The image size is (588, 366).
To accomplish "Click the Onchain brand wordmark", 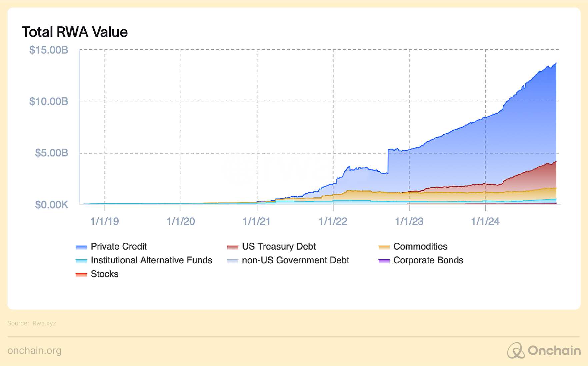I will pyautogui.click(x=554, y=350).
